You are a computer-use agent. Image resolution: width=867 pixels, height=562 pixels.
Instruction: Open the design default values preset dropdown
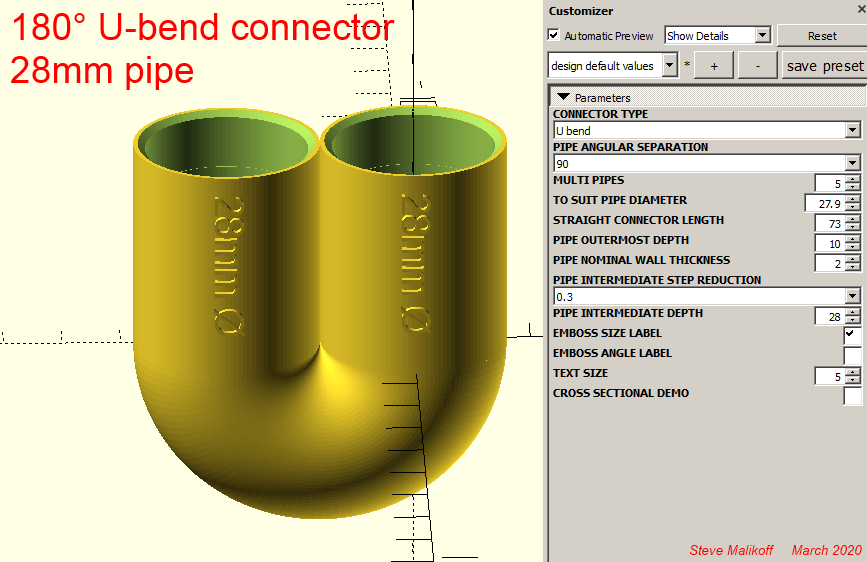point(613,66)
